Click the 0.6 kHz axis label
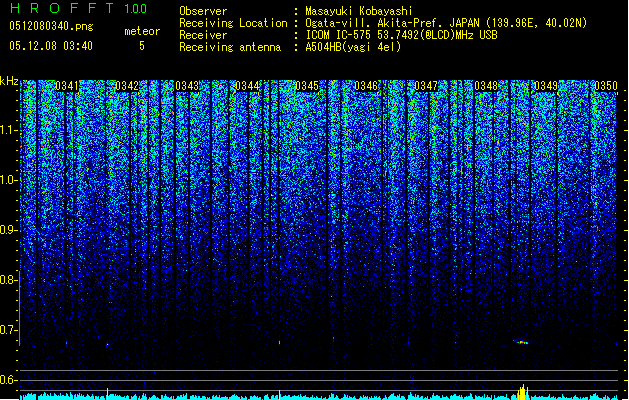629x400 pixels. point(9,380)
